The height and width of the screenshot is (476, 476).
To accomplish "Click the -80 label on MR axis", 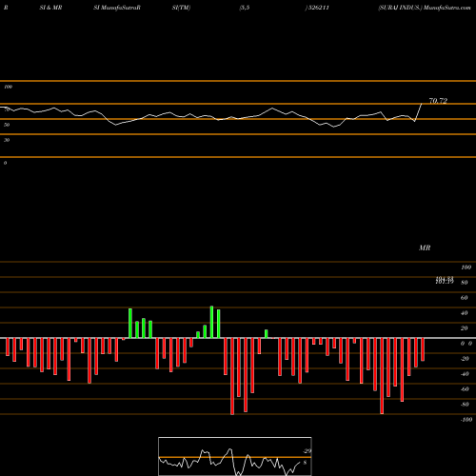I will tap(465, 405).
